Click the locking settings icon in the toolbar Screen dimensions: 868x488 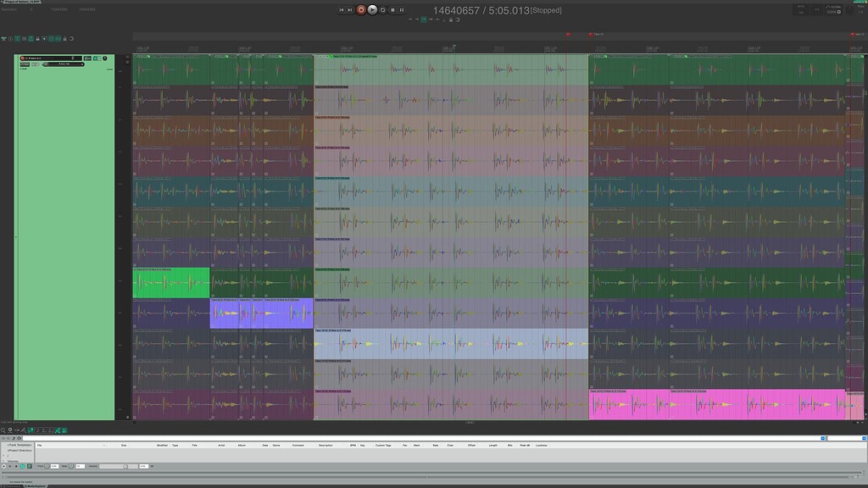tap(38, 40)
